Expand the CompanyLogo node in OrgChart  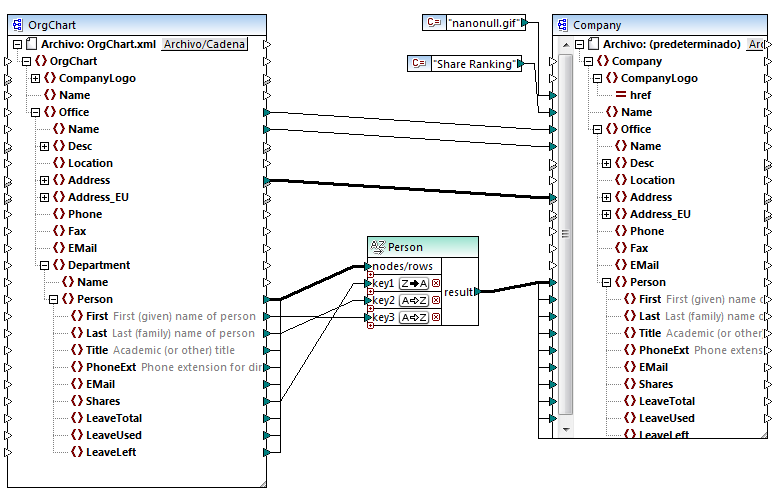pyautogui.click(x=36, y=78)
